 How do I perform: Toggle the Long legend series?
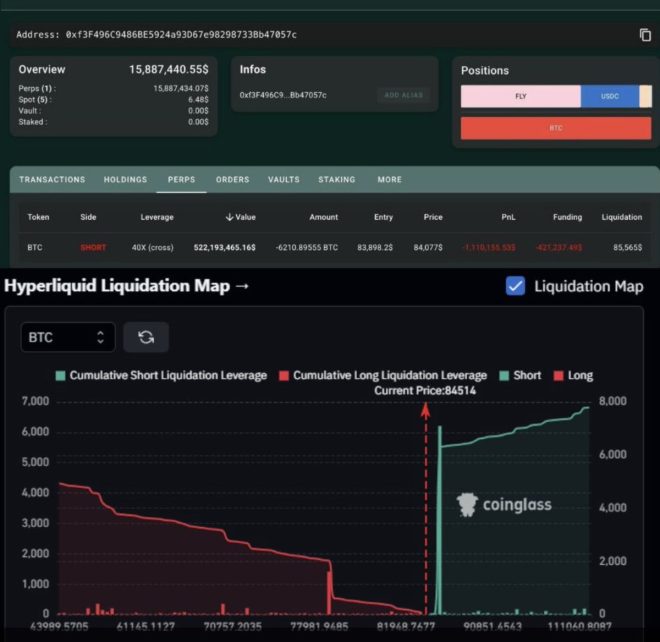pyautogui.click(x=573, y=376)
